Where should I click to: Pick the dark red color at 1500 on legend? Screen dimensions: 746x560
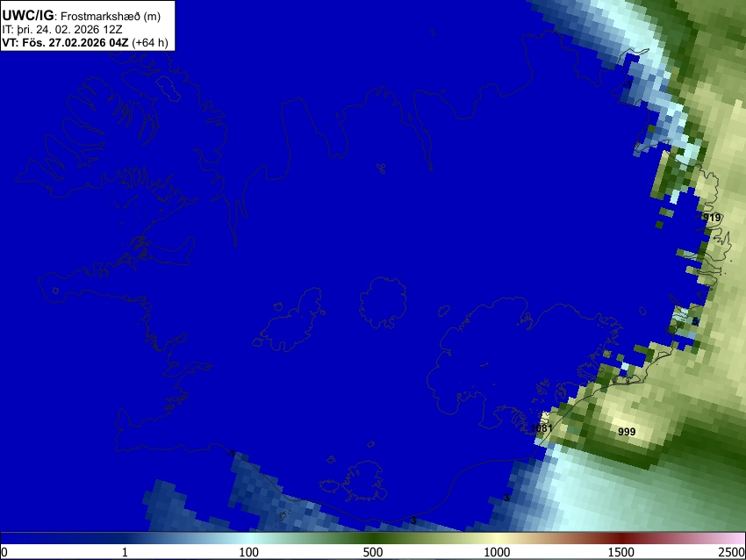(621, 539)
